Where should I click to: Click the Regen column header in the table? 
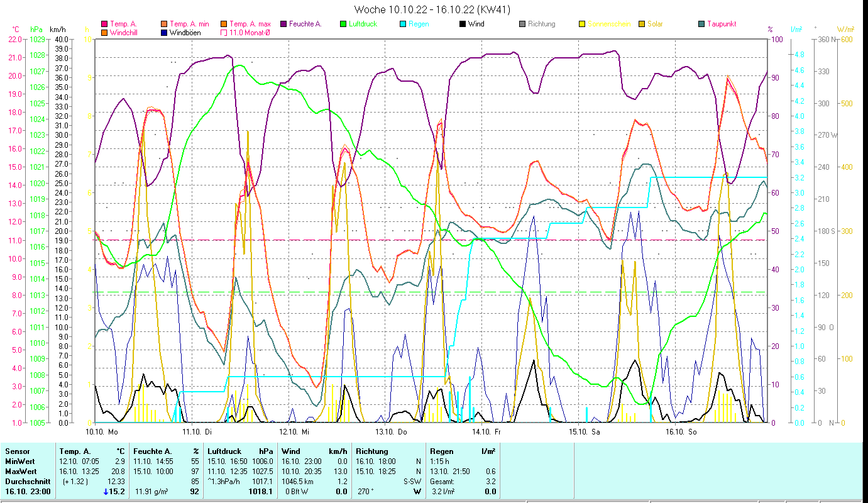click(x=442, y=451)
